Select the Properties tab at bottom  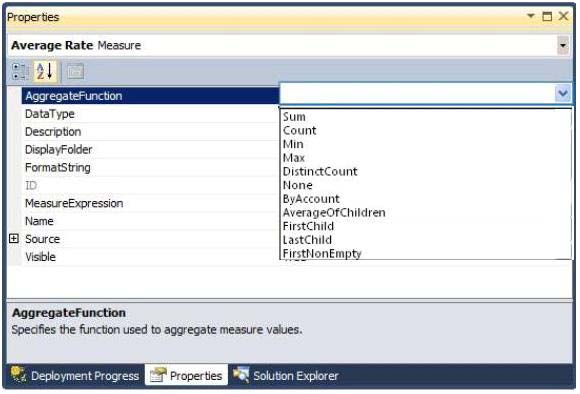[186, 376]
